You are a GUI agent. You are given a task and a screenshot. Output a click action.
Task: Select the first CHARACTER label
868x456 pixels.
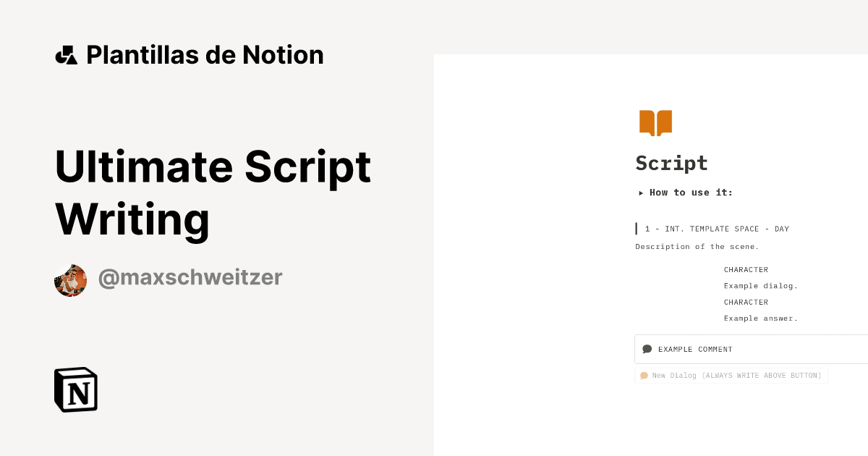[746, 269]
